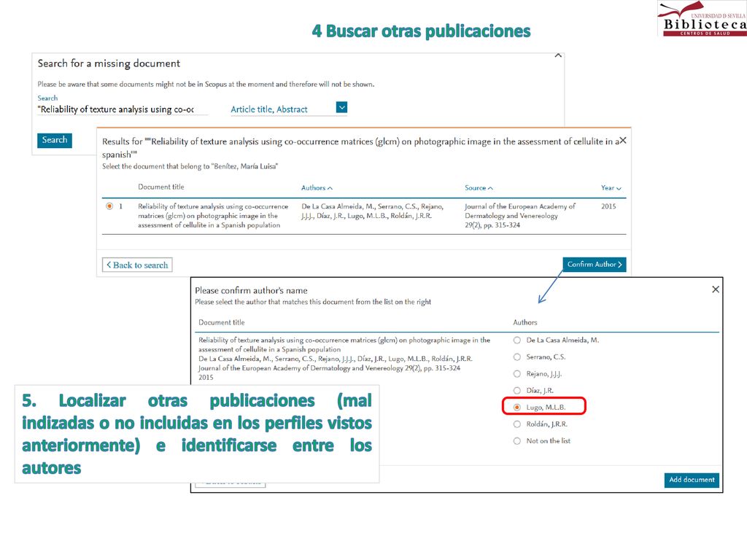Click the search query input field

[123, 109]
